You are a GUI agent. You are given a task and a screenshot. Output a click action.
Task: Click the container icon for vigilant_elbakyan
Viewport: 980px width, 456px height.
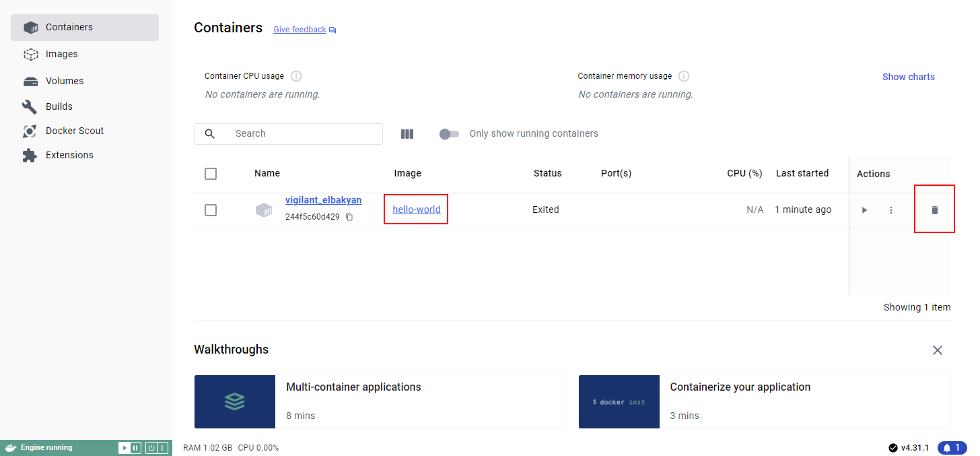pyautogui.click(x=264, y=210)
